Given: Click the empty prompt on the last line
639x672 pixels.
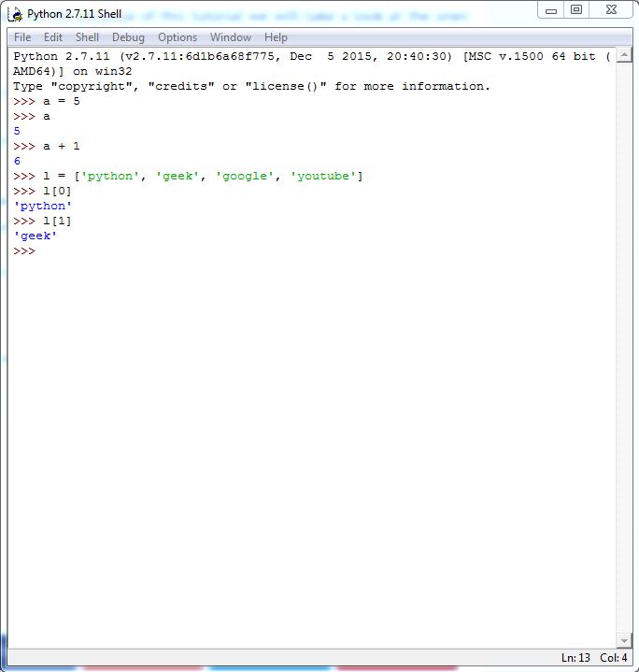Looking at the screenshot, I should click(x=24, y=251).
